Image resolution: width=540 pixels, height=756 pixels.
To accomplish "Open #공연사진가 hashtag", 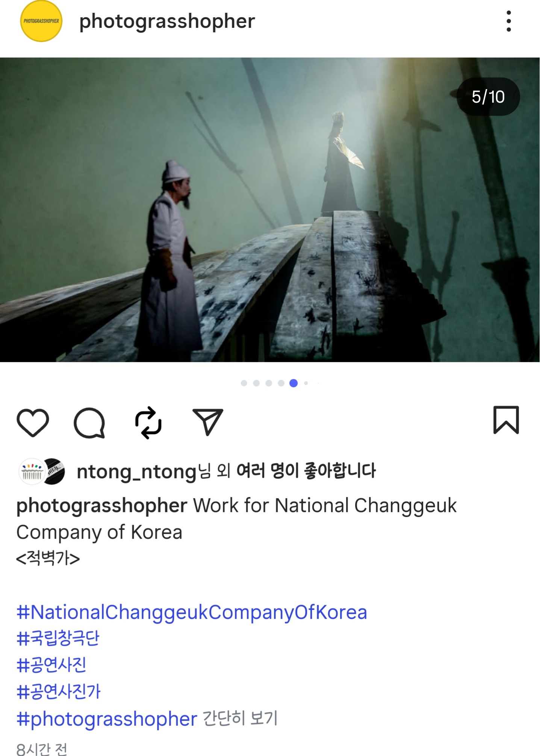I will [59, 692].
